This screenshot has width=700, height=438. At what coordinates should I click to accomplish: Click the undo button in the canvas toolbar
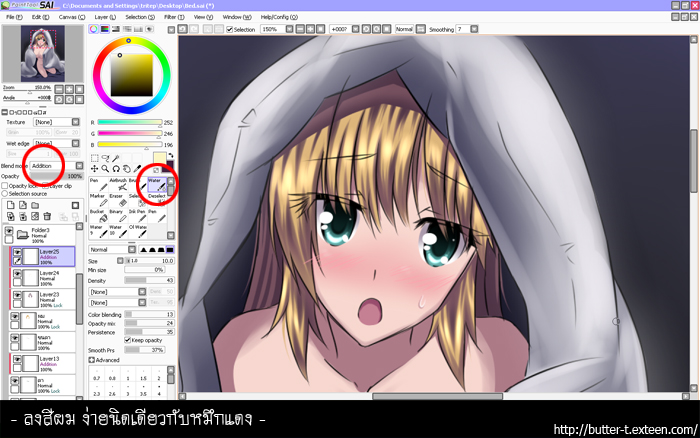[183, 29]
